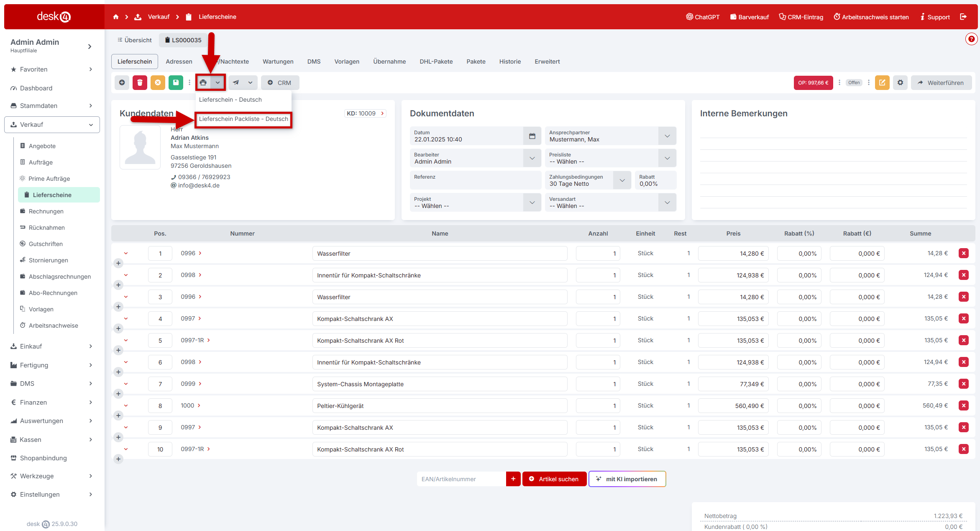The height and width of the screenshot is (531, 980).
Task: Open settings gear icon beside Weiterführen
Action: click(900, 82)
